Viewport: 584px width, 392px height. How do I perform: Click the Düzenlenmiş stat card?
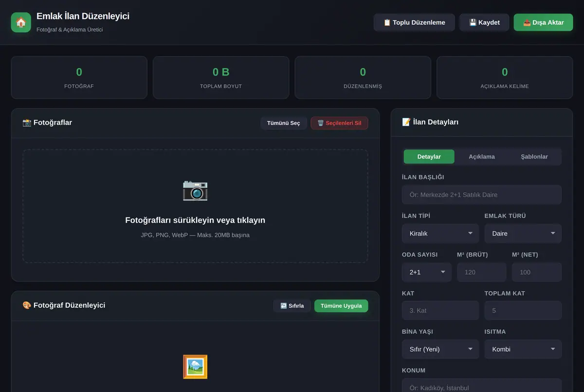[x=363, y=78]
